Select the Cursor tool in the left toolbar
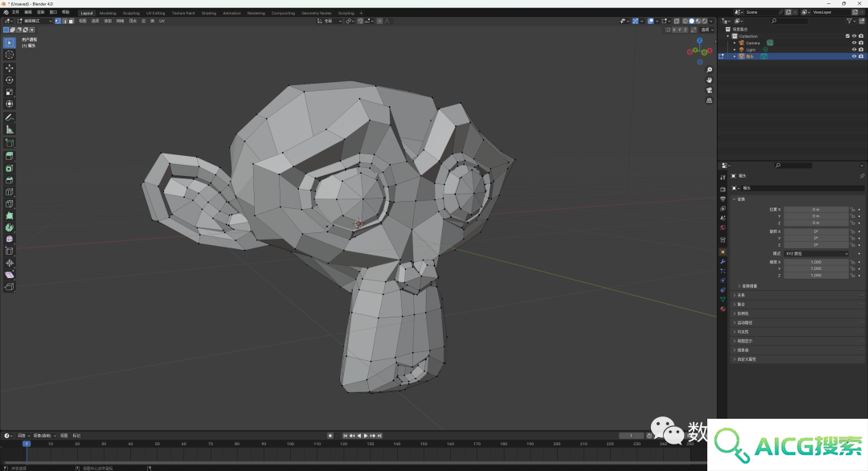Viewport: 868px width, 471px height. click(x=10, y=55)
